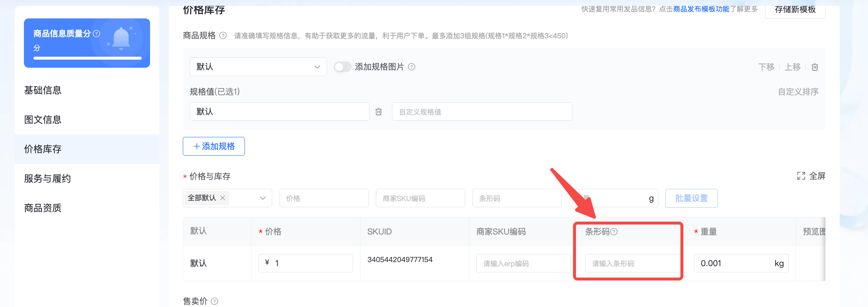Click 下移 to move spec down
The width and height of the screenshot is (868, 307).
[x=766, y=67]
